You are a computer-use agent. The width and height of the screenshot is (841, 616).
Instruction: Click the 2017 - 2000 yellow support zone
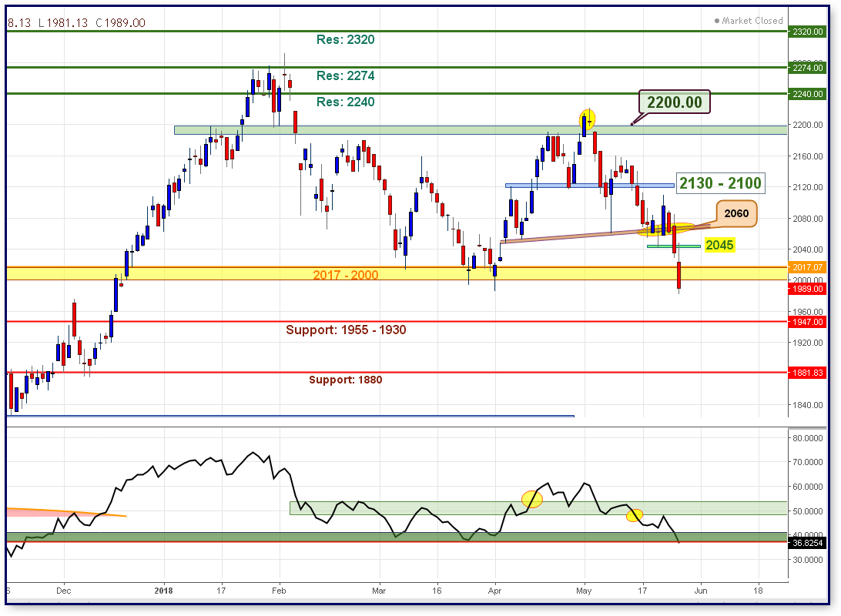point(347,274)
